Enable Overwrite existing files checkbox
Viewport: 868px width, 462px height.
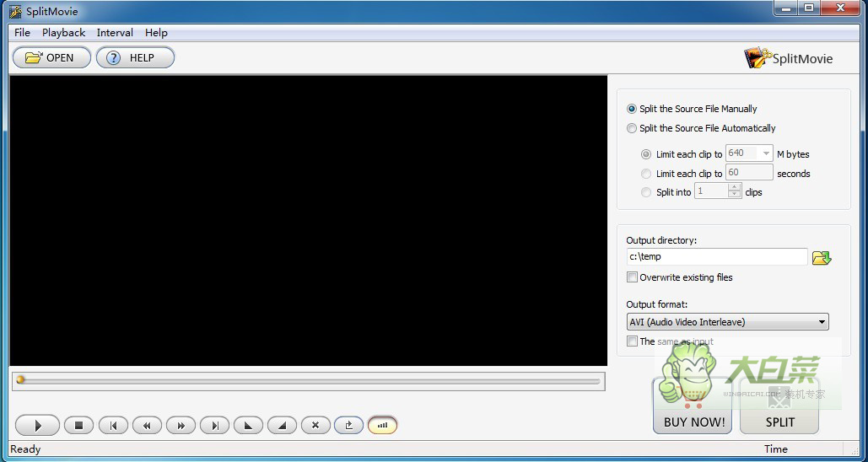click(x=632, y=277)
